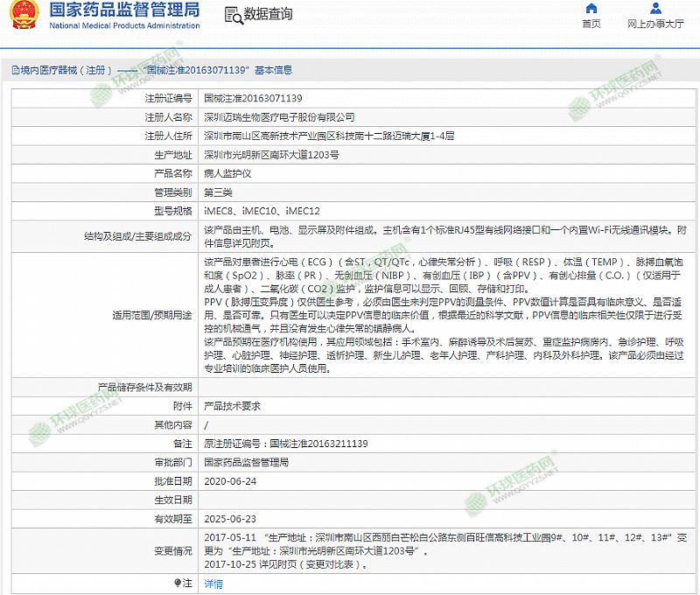The height and width of the screenshot is (595, 700).
Task: Click model spec value iMEC8、iMEC10、iMEC12
Action: (x=262, y=211)
